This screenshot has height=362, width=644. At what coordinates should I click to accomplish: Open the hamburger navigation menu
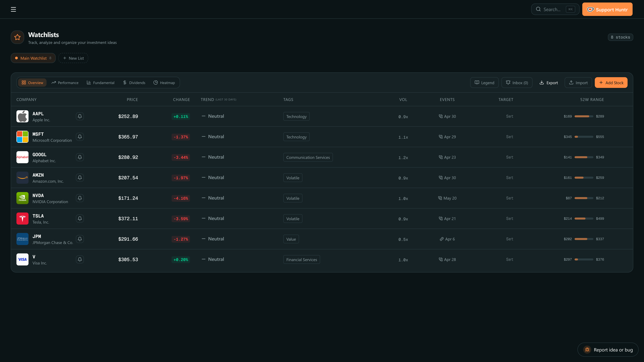tap(13, 9)
